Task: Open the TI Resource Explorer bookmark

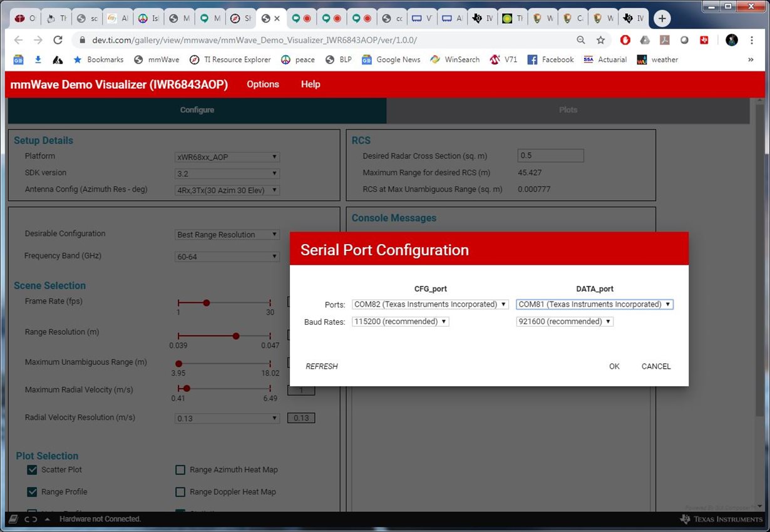Action: point(230,59)
